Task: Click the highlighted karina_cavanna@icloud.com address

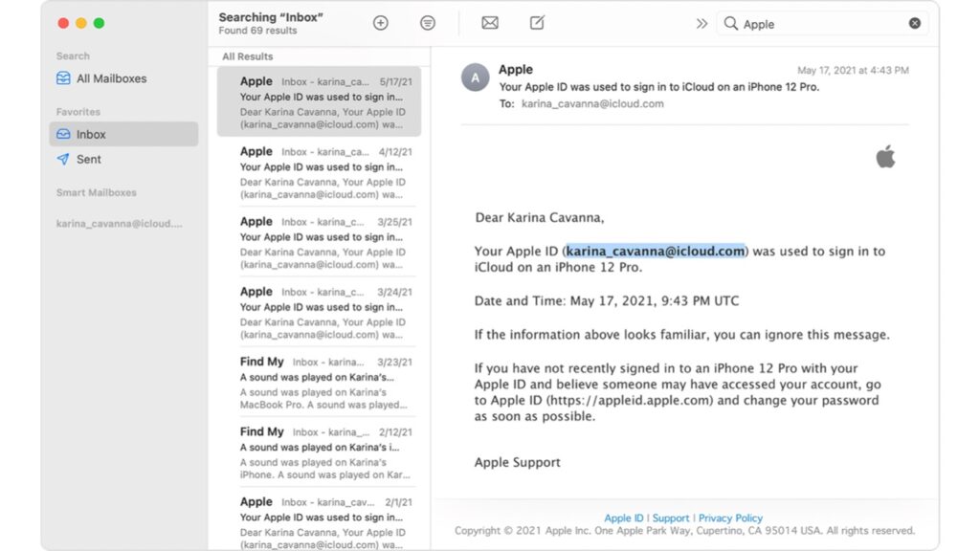Action: [x=656, y=251]
